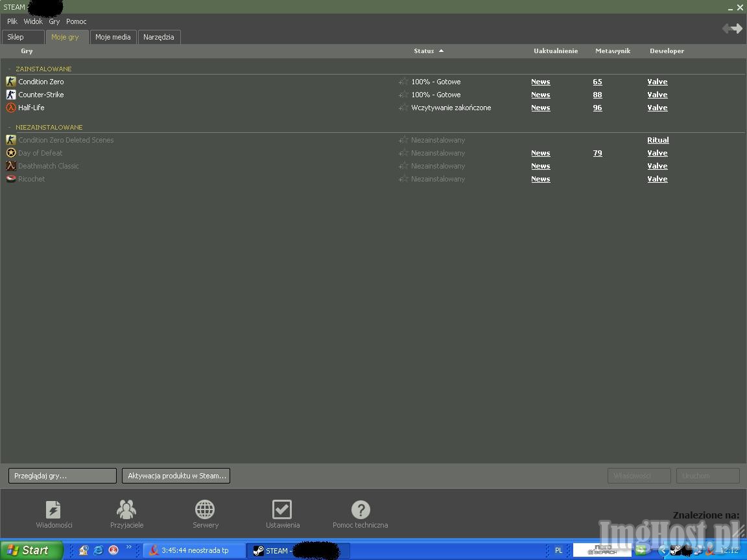
Task: Select the Counter-Strike game row name
Action: click(41, 95)
